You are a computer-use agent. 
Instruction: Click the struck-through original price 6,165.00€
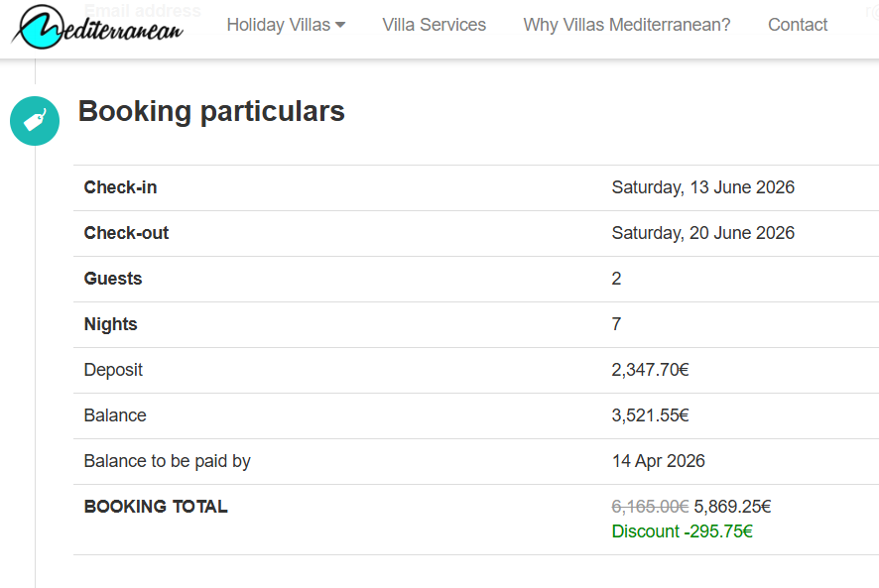click(650, 507)
